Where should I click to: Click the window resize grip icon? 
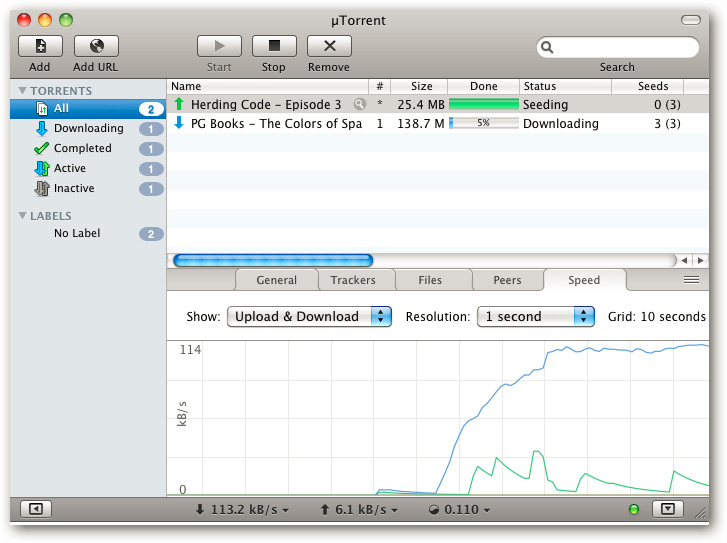click(x=701, y=512)
